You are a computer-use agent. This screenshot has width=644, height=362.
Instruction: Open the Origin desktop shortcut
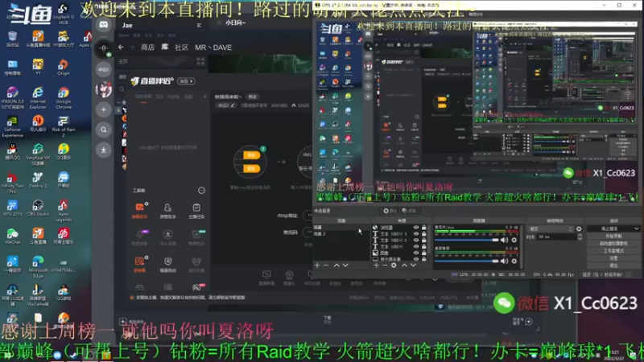tap(64, 68)
